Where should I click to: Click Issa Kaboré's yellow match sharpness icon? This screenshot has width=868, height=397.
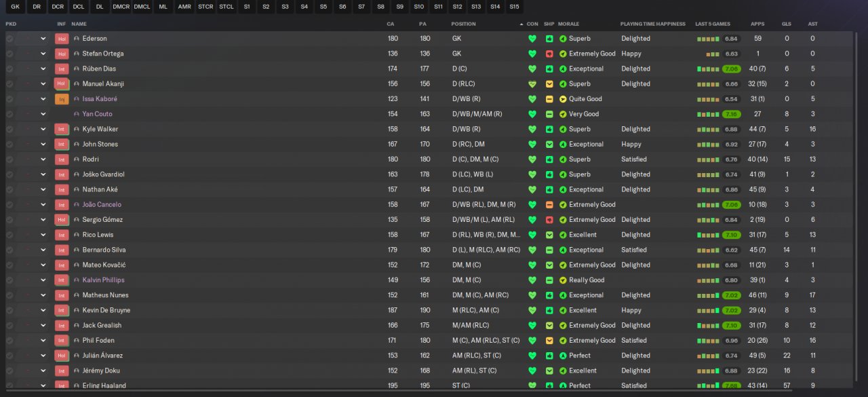549,99
